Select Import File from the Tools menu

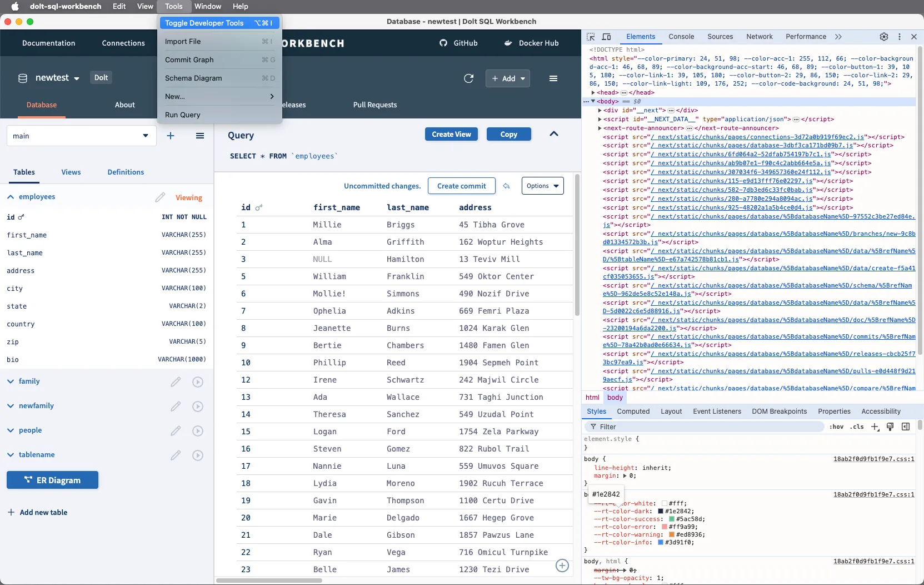(183, 41)
